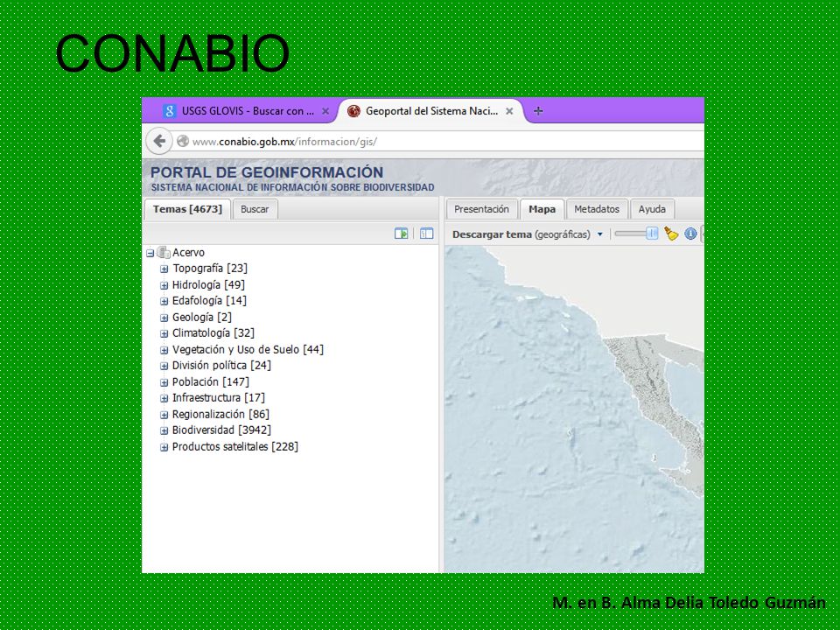This screenshot has height=630, width=840.
Task: Open the Metadatos tab
Action: click(597, 209)
